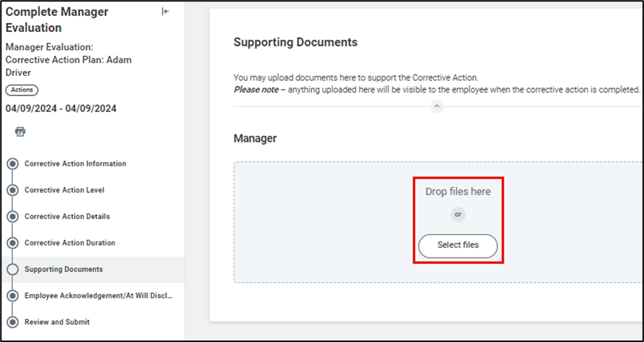This screenshot has width=644, height=342.
Task: Click the Corrective Action Information step circle
Action: pos(12,164)
